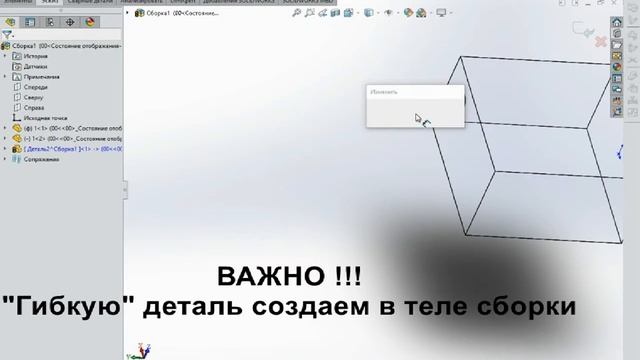Open the Display Style cube icon
Image resolution: width=640 pixels, height=360 pixels.
click(369, 13)
